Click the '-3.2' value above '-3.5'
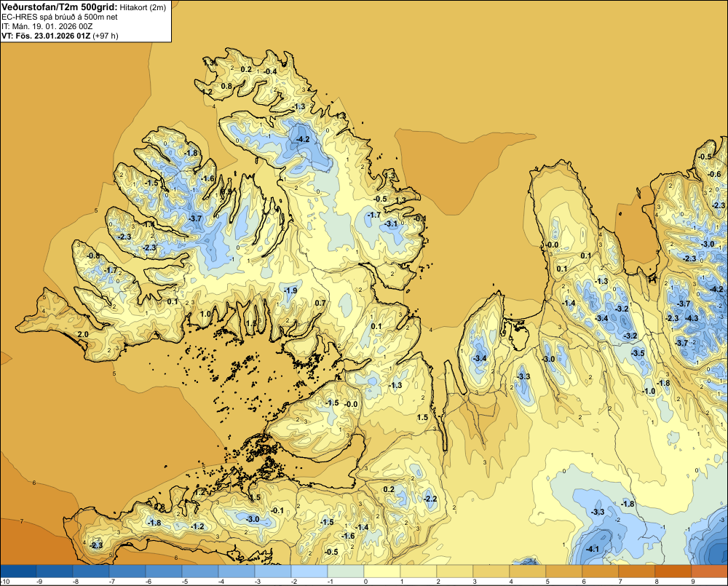The width and height of the screenshot is (728, 586). 630,336
